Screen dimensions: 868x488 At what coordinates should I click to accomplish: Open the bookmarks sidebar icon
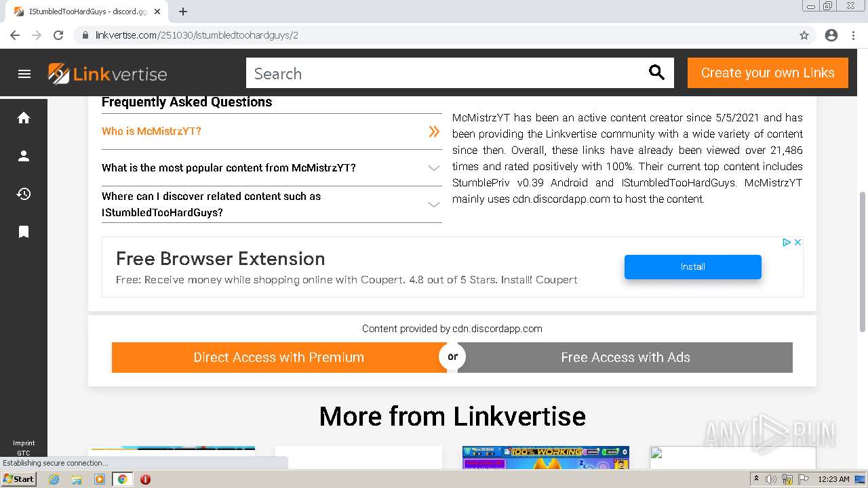pos(24,232)
